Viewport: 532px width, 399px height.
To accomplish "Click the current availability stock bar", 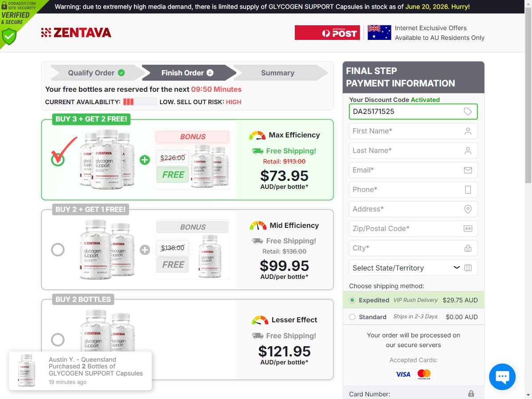I will (x=140, y=102).
